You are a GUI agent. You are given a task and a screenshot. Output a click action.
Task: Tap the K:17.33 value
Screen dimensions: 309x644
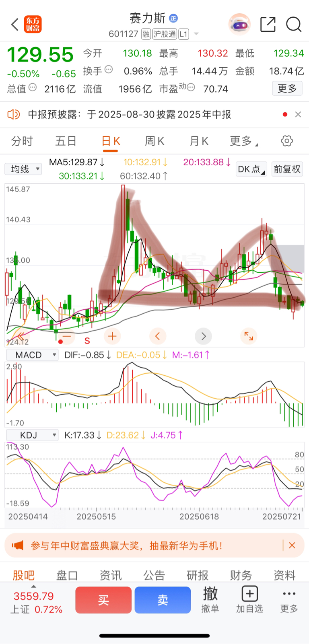tap(83, 435)
